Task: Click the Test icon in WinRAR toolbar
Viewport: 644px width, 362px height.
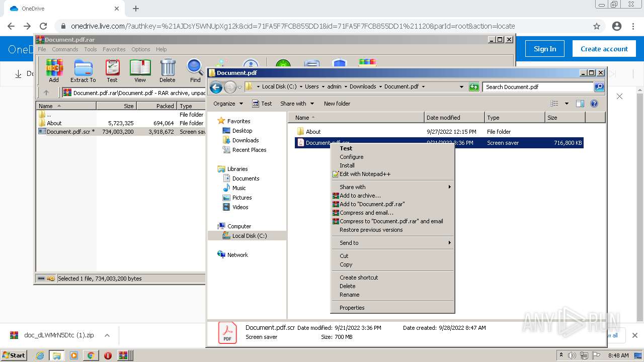Action: pos(112,70)
